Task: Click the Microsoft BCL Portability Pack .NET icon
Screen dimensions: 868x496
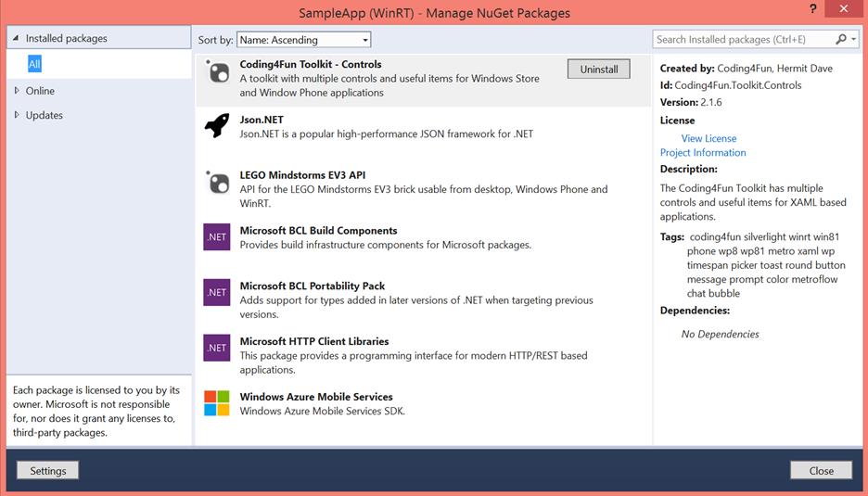Action: point(217,292)
